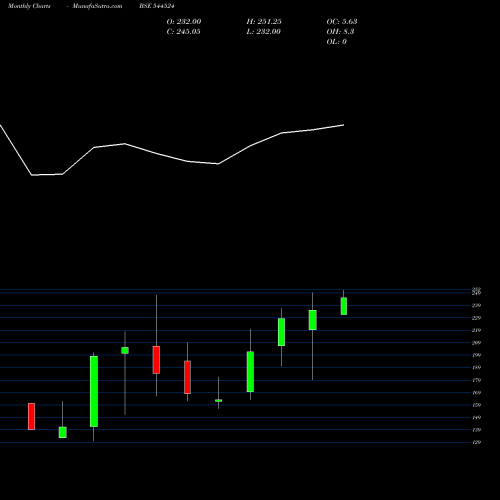This screenshot has height=500, width=500.
Task: Select the tallest green candlestick body
Action: tap(94, 391)
